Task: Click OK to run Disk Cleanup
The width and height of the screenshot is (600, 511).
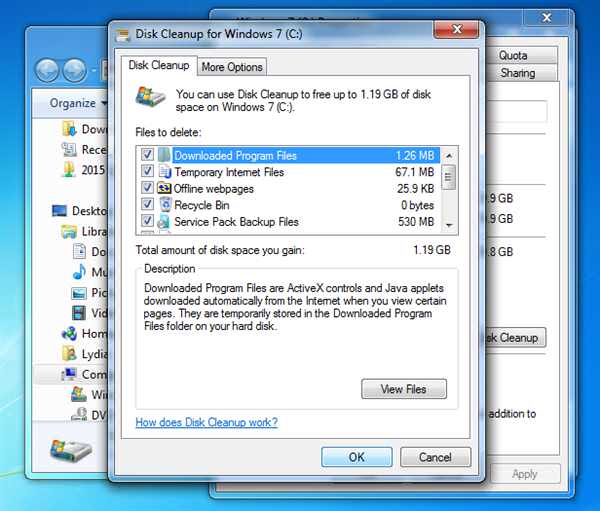Action: [357, 457]
